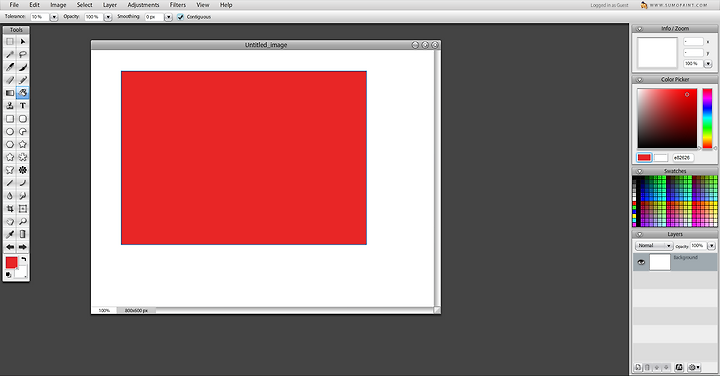Select the Rectangle shape tool
The image size is (720, 376).
[10, 119]
